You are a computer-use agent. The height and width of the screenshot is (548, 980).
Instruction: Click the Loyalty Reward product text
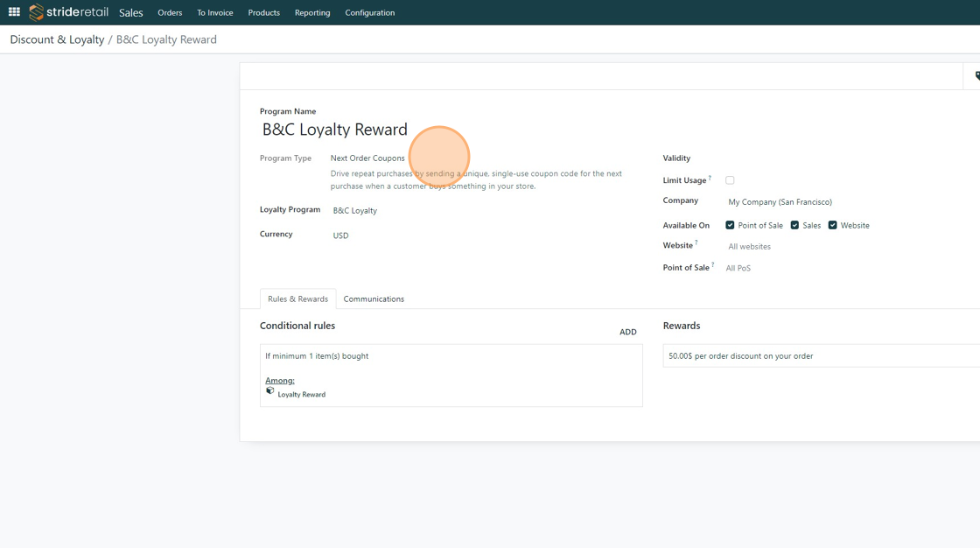click(x=301, y=395)
